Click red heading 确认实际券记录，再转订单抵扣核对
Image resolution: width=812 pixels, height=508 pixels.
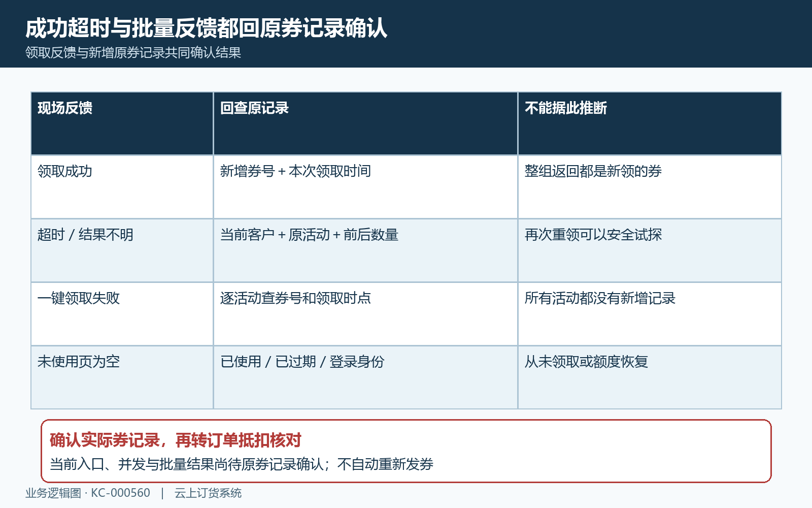point(176,440)
